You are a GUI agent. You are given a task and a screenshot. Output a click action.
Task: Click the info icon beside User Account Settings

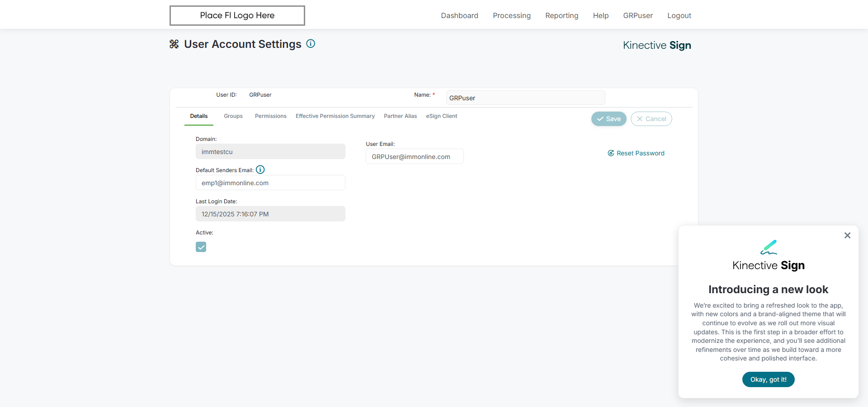tap(311, 43)
